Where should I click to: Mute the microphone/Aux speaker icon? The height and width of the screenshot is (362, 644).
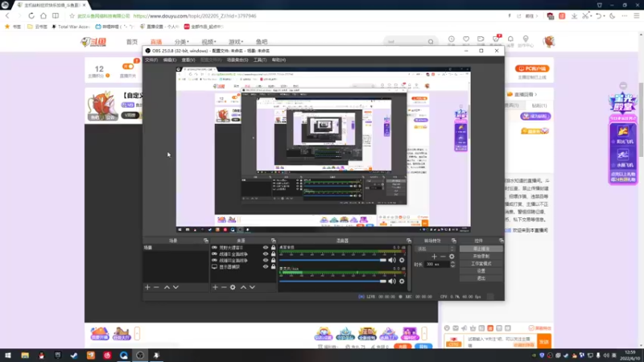click(x=392, y=281)
